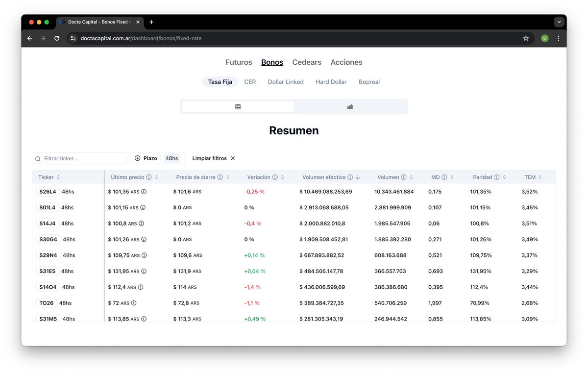This screenshot has width=588, height=374.
Task: Sort by Precio de cierre sort arrows
Action: 228,177
